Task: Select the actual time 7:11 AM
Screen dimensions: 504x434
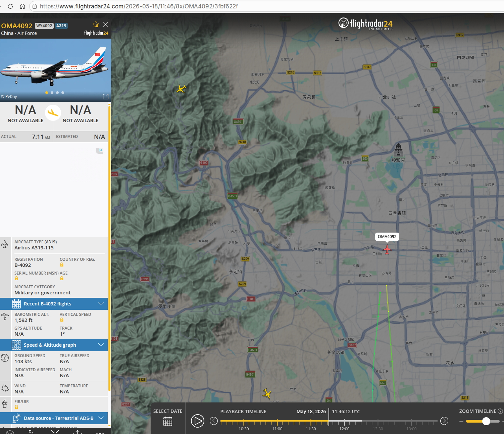Action: pos(41,137)
